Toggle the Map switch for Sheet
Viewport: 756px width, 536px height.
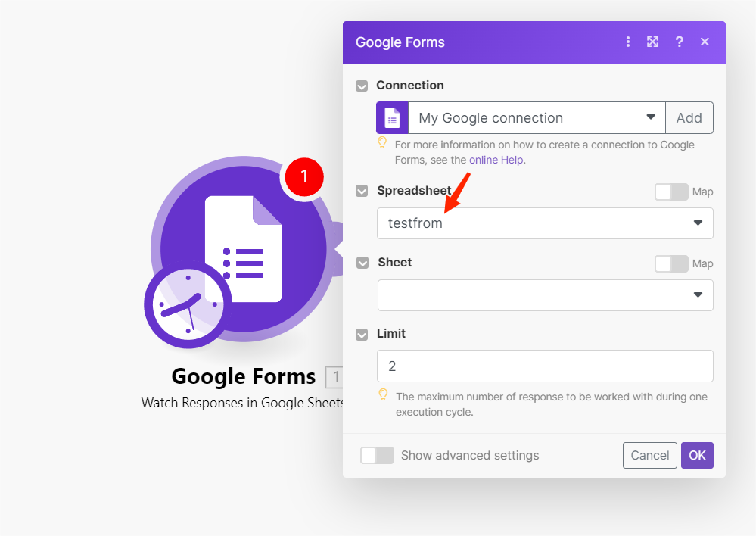pyautogui.click(x=671, y=263)
